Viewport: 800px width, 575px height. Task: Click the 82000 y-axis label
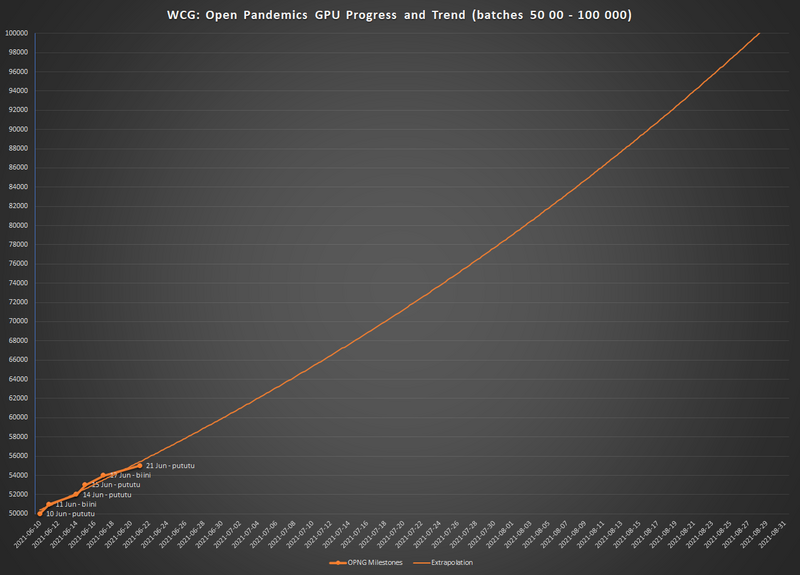[x=18, y=206]
